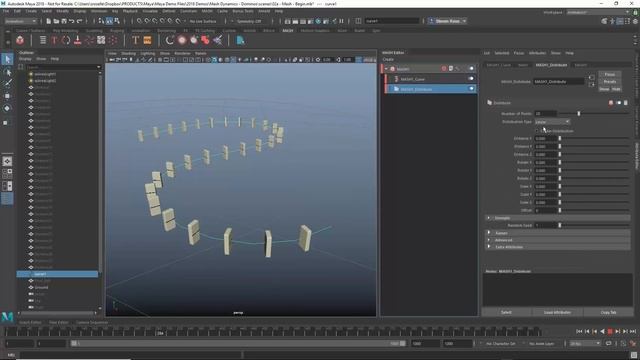
Task: Toggle MASH1 network enable switch
Action: point(471,69)
